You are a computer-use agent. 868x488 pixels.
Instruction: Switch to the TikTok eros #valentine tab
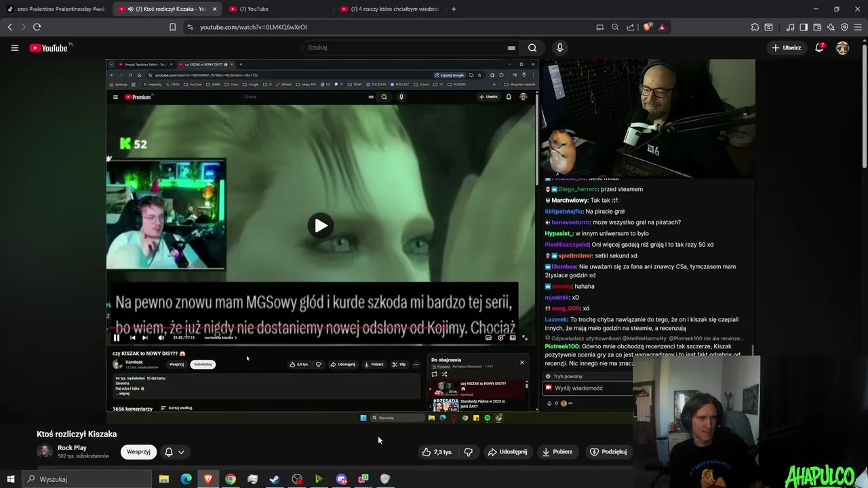click(x=56, y=9)
